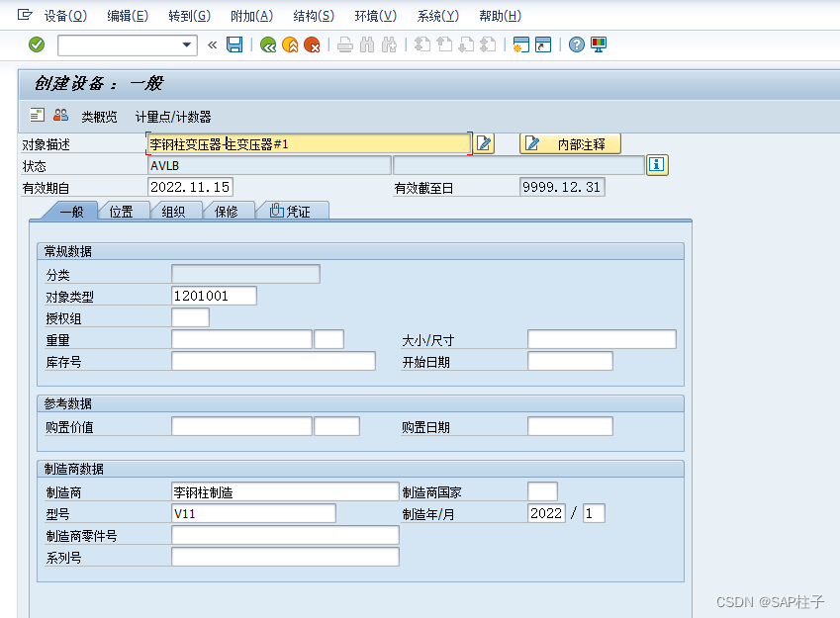The image size is (840, 618).
Task: Click the partner people icon
Action: tap(60, 115)
